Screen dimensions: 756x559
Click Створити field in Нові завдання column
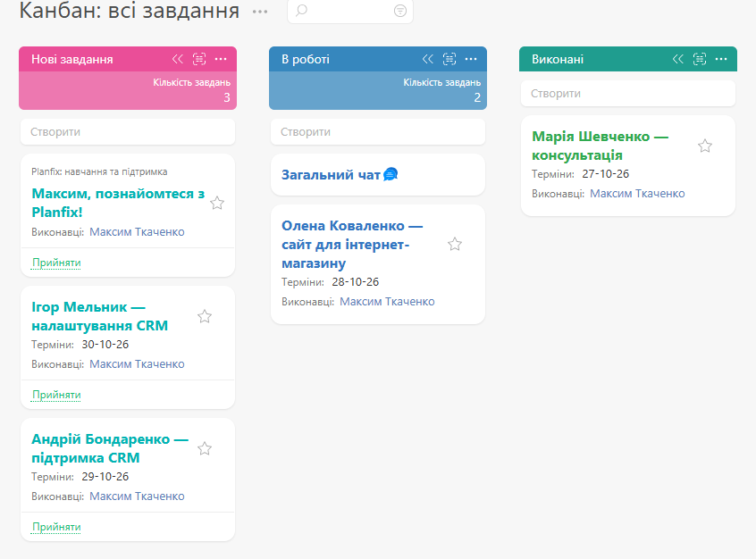coord(128,131)
